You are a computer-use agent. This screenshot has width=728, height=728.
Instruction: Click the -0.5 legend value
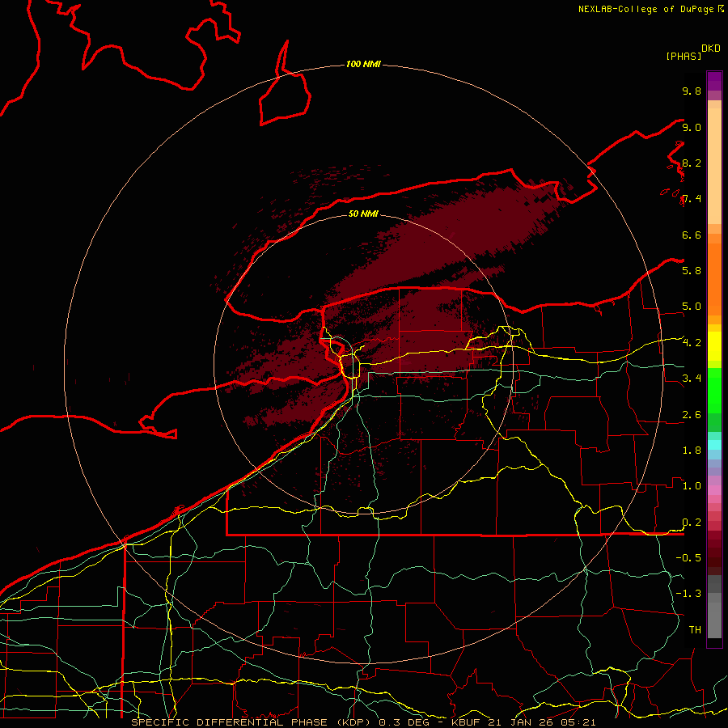[688, 558]
